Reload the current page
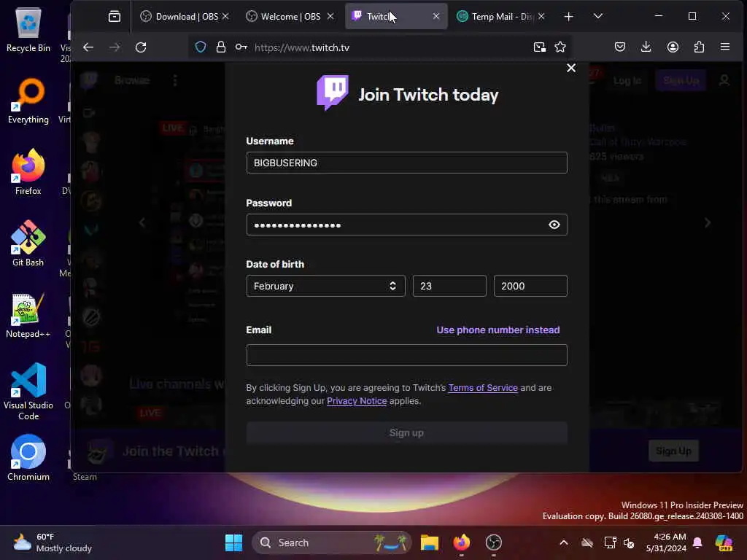The height and width of the screenshot is (560, 747). click(141, 47)
